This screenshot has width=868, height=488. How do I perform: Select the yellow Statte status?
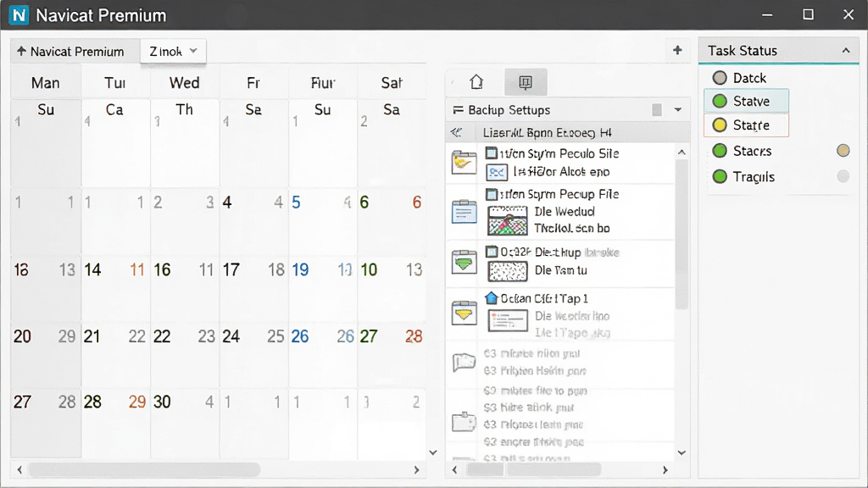click(746, 125)
